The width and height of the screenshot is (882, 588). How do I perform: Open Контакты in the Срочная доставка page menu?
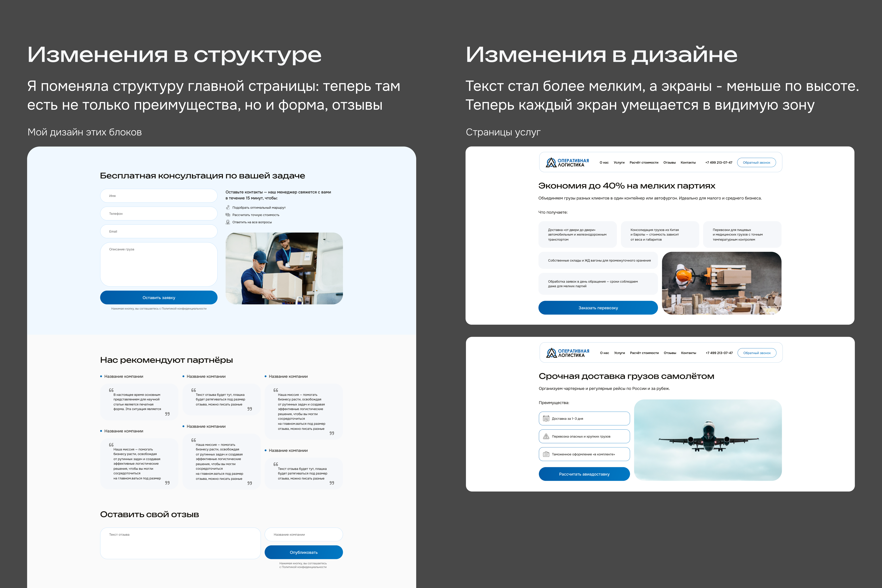coord(688,353)
